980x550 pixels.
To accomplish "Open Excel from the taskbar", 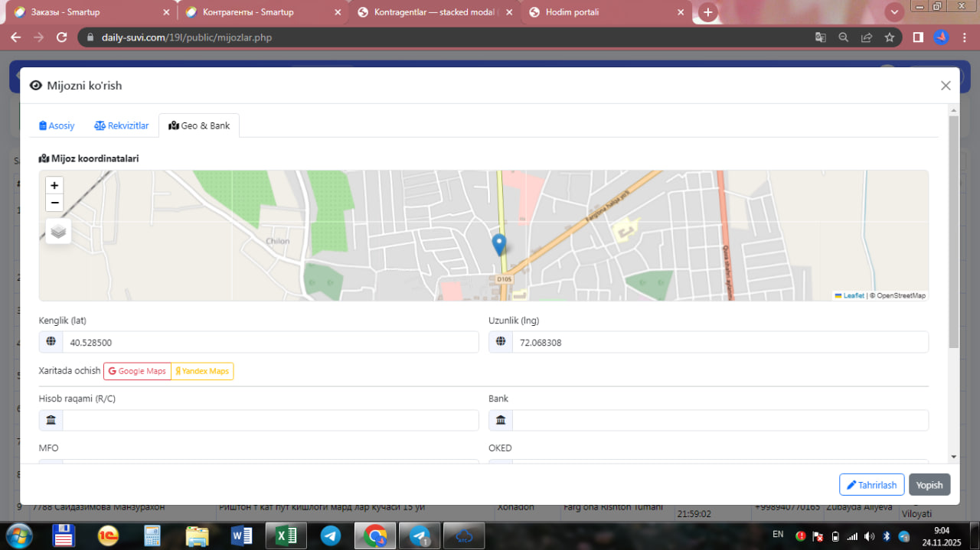I will coord(286,535).
